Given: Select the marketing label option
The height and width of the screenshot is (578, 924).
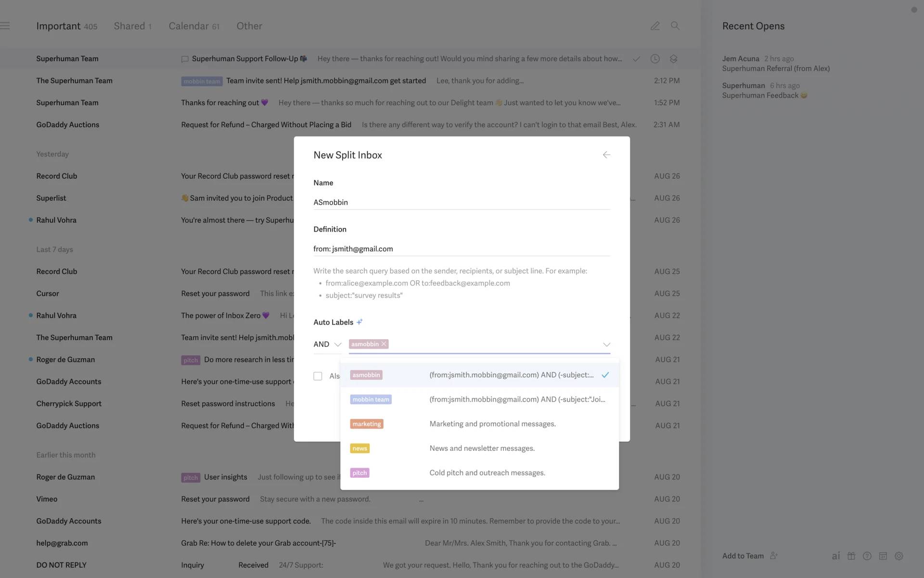Looking at the screenshot, I should [479, 424].
